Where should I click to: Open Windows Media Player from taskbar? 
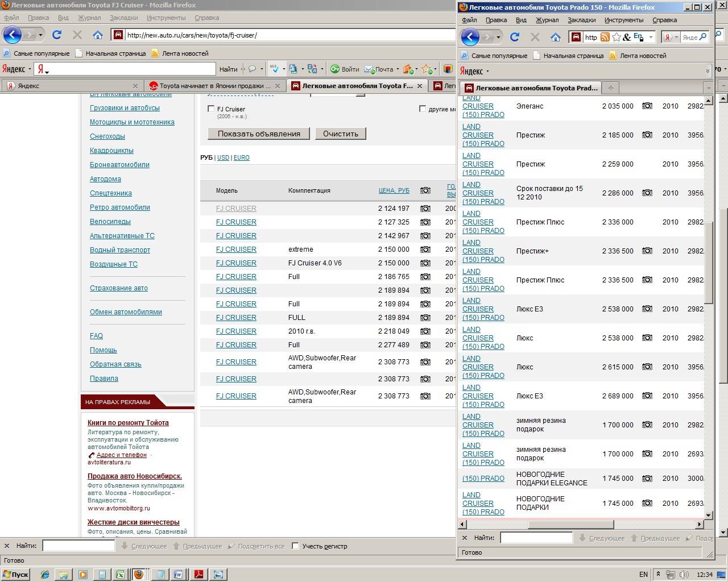click(82, 575)
